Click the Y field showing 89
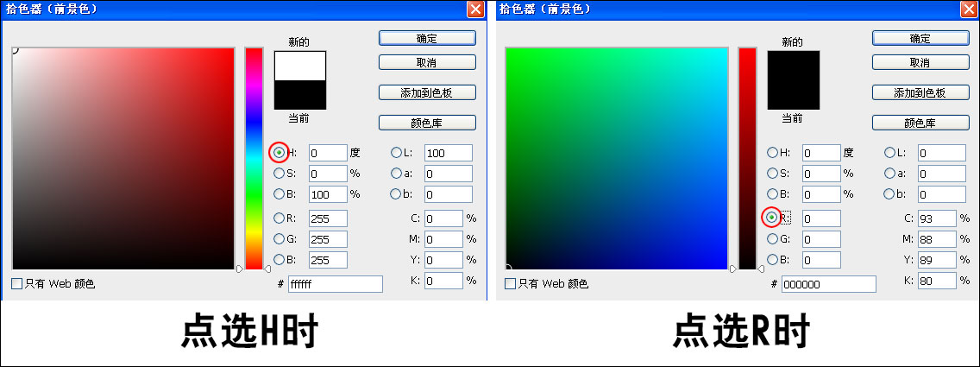 pos(938,259)
